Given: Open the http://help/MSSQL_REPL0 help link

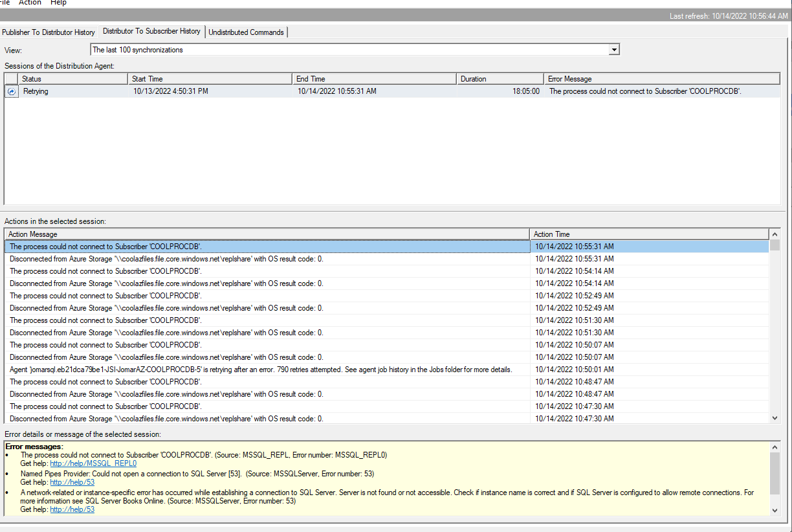Looking at the screenshot, I should (x=93, y=463).
